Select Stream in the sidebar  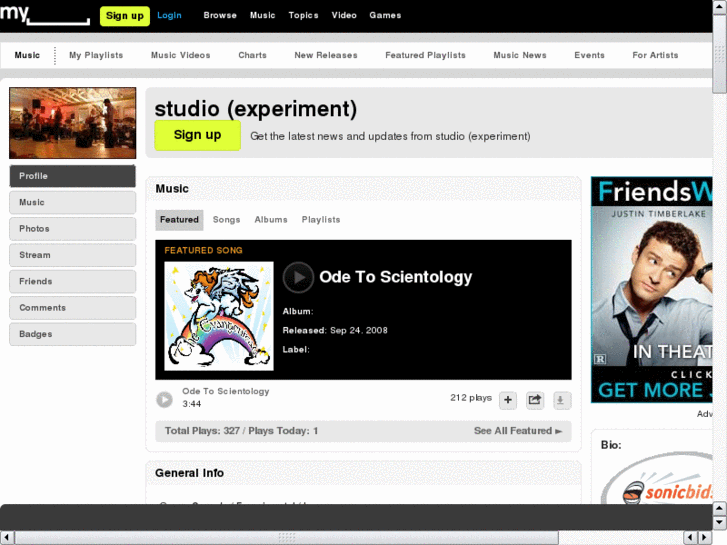pos(73,255)
